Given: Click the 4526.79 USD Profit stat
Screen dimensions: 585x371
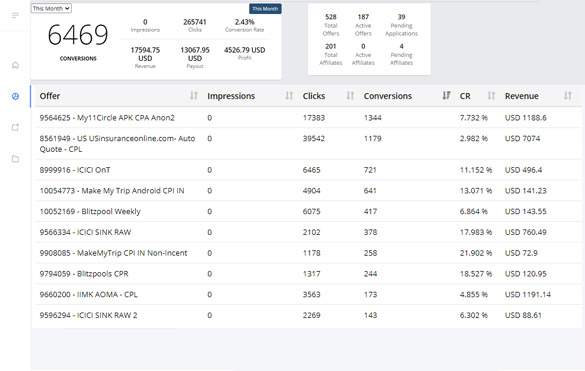Looking at the screenshot, I should point(244,53).
